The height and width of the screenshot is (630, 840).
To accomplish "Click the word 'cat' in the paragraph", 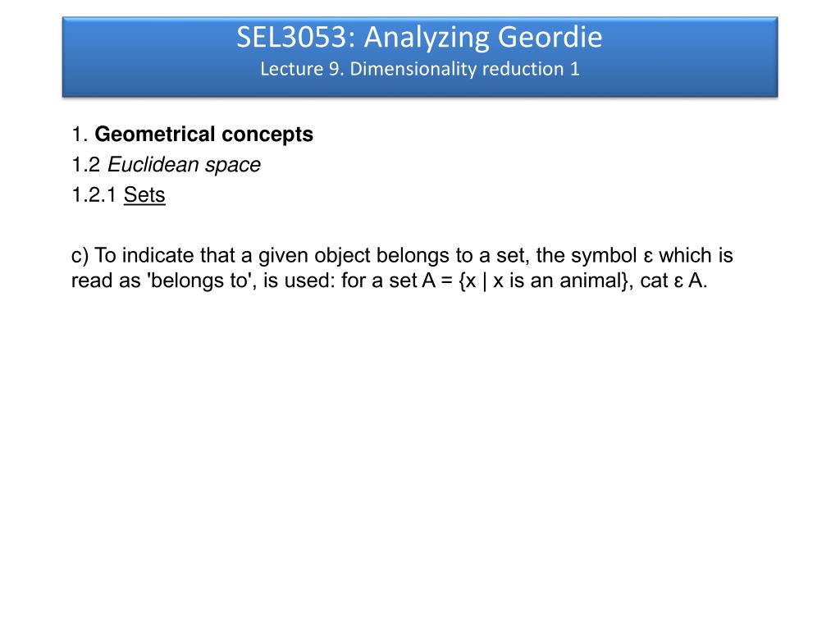I will pos(654,281).
